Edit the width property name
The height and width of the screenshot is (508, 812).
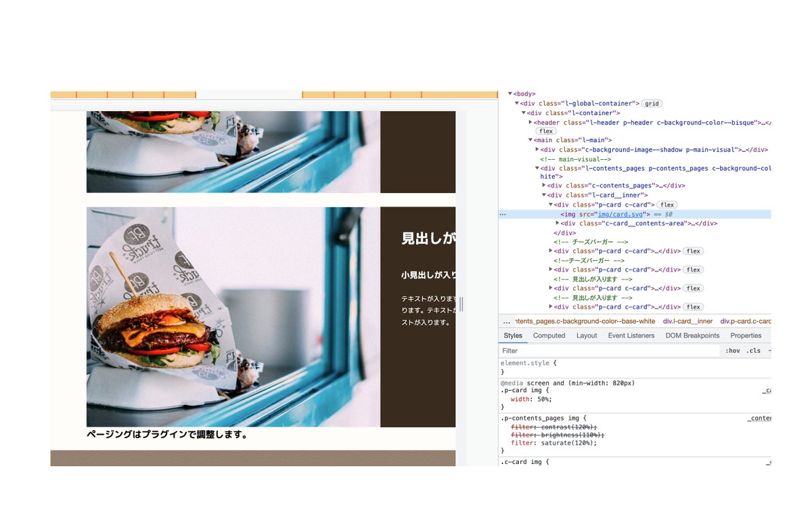520,399
